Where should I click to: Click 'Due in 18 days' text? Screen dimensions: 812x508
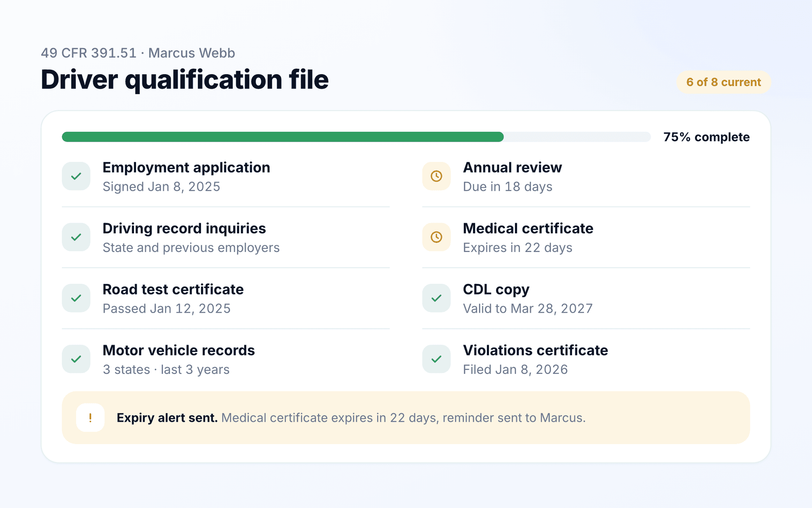pyautogui.click(x=508, y=187)
